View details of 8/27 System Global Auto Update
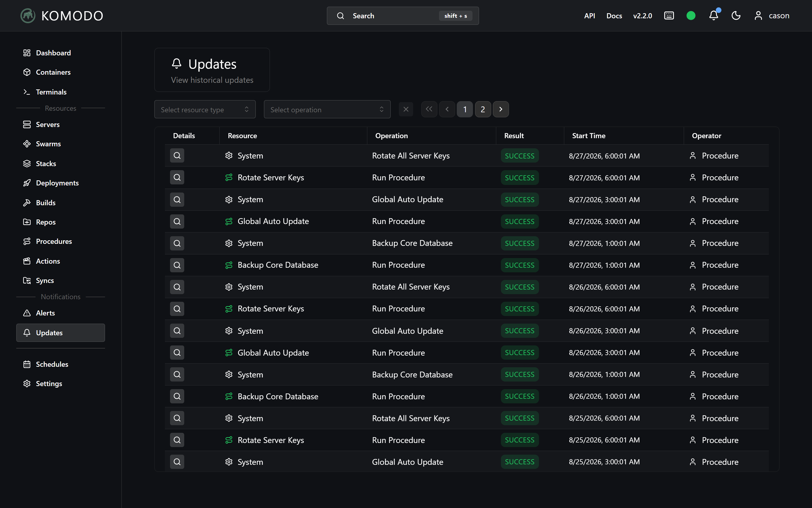 pos(177,200)
